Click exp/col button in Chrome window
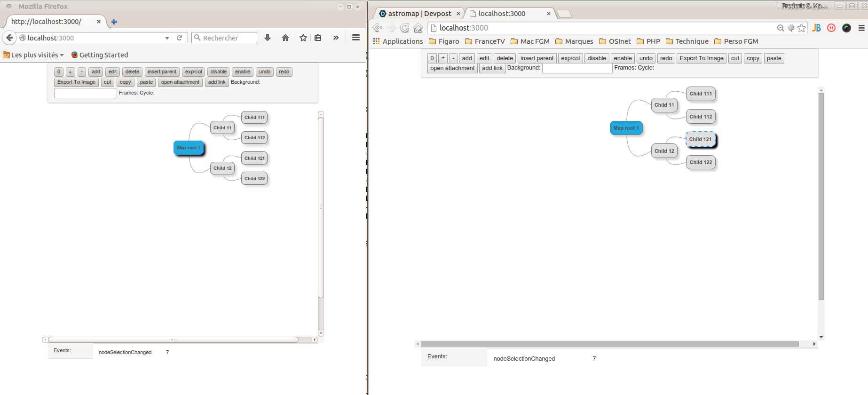 click(x=570, y=58)
